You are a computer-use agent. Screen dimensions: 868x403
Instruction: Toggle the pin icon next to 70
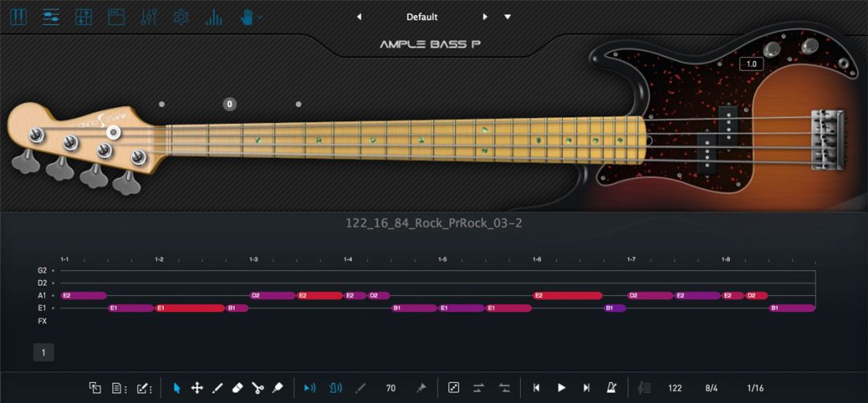click(x=420, y=388)
